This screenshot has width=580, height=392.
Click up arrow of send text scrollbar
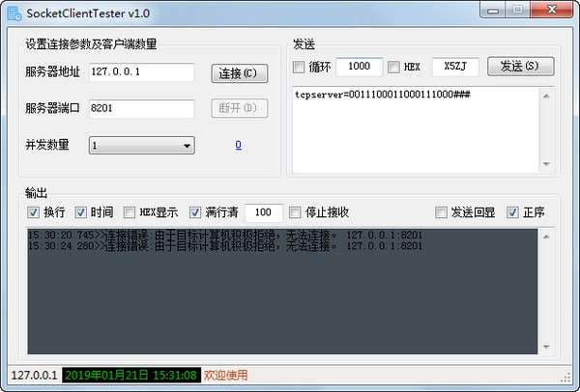546,97
